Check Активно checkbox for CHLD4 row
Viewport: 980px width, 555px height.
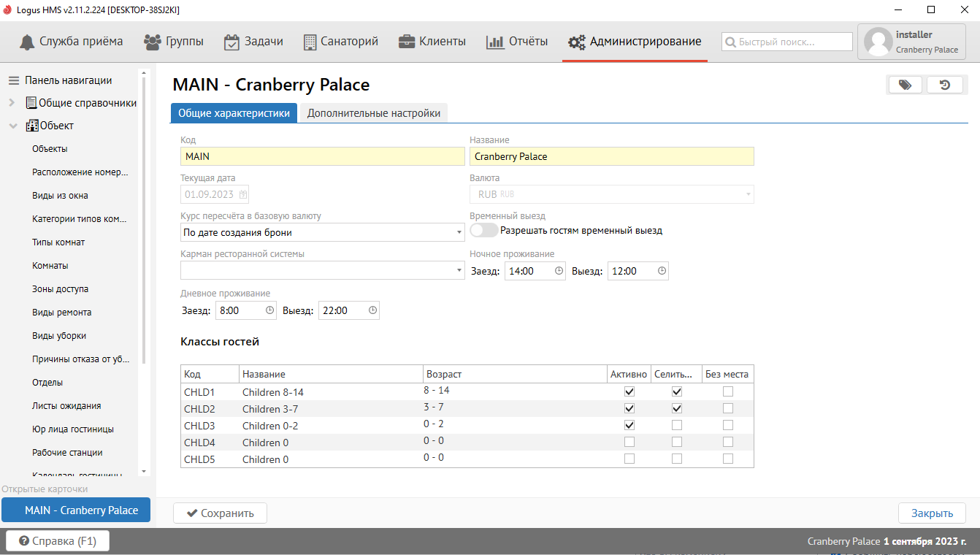click(629, 442)
